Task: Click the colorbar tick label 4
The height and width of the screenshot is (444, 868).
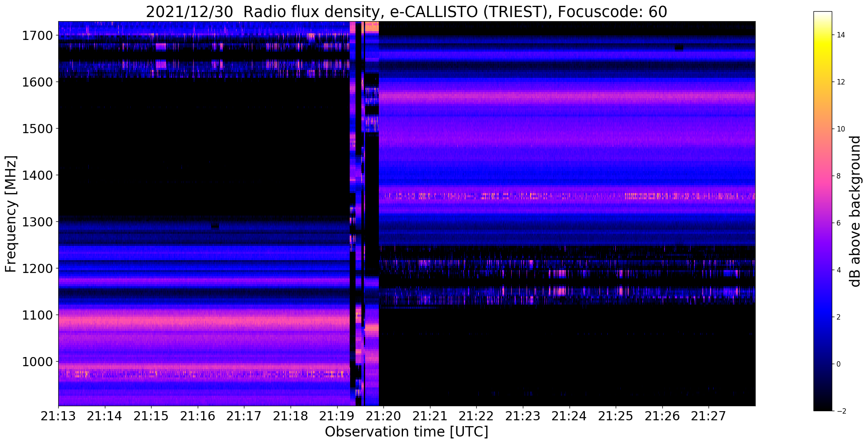Action: click(838, 270)
